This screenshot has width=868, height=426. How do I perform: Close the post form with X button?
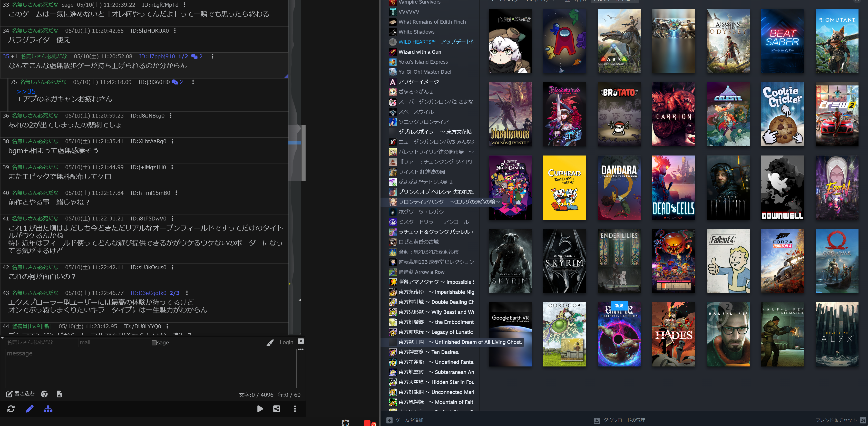(x=300, y=341)
